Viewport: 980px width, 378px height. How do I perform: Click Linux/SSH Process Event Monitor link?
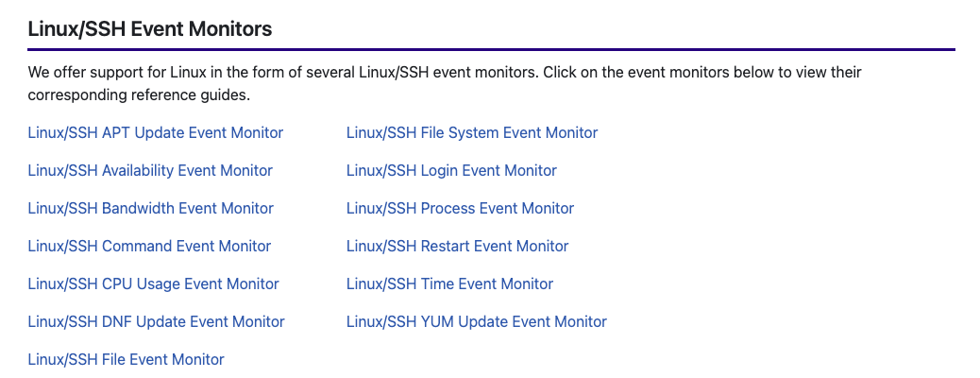point(460,209)
